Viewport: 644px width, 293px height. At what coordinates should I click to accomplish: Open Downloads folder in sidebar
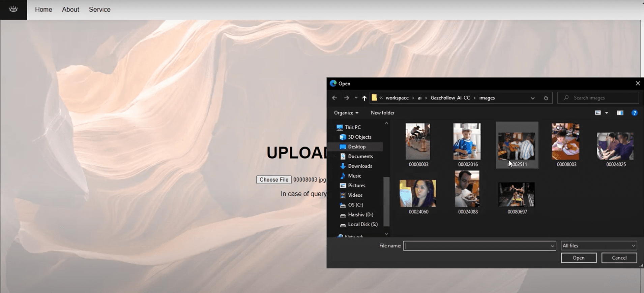point(360,166)
